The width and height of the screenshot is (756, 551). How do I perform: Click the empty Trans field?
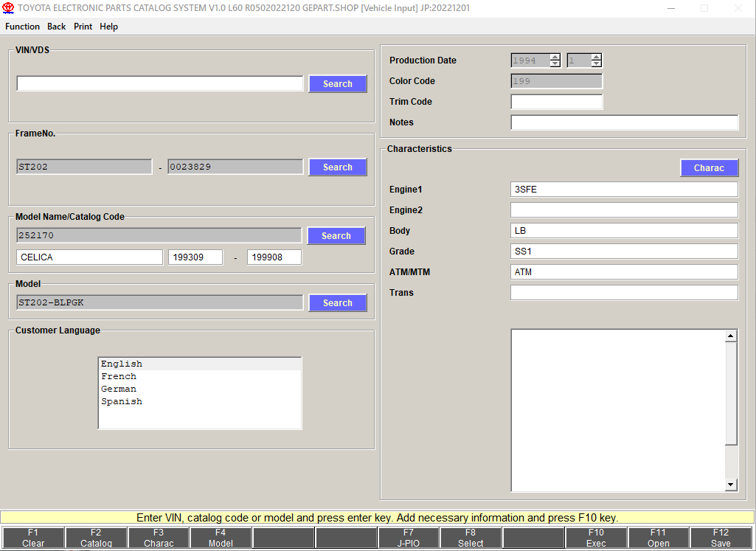tap(625, 293)
